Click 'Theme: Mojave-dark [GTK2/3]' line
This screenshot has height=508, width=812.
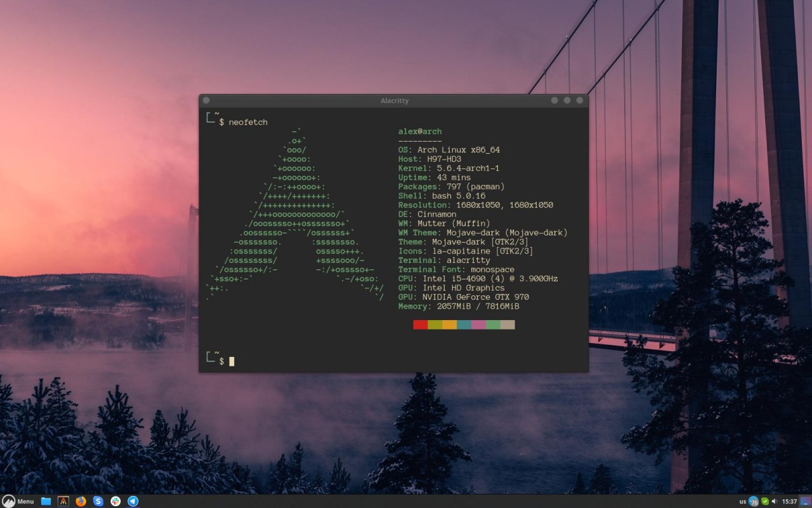[x=463, y=242]
